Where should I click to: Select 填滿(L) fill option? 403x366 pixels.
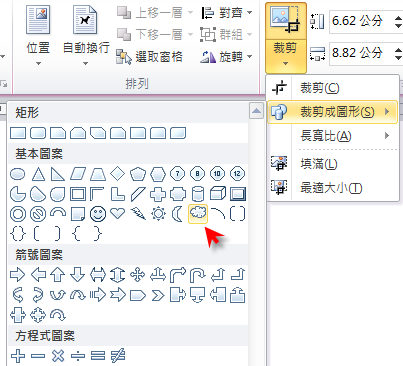(333, 164)
